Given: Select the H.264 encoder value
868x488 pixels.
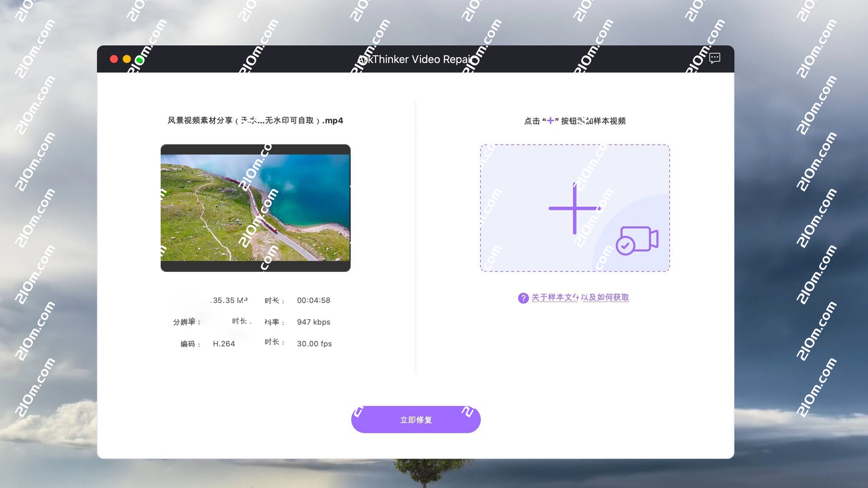Looking at the screenshot, I should (224, 344).
